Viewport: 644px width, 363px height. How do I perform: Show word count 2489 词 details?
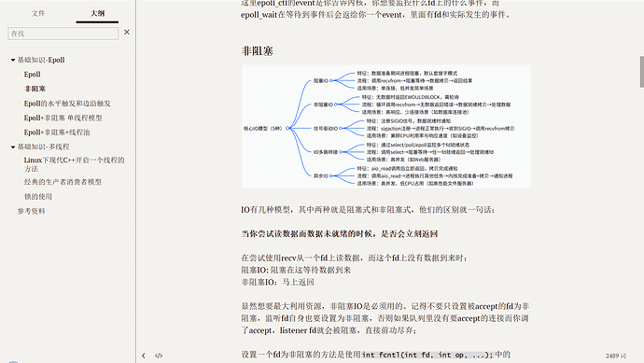615,356
